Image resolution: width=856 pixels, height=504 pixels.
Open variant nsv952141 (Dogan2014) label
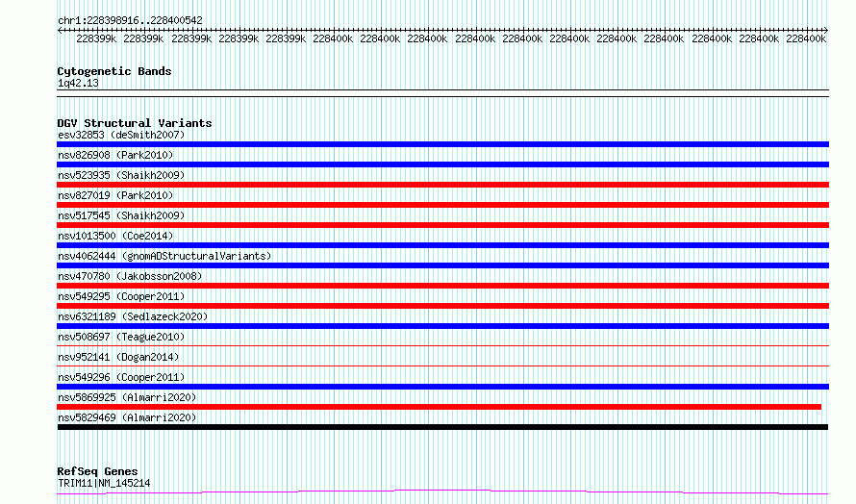tap(118, 357)
